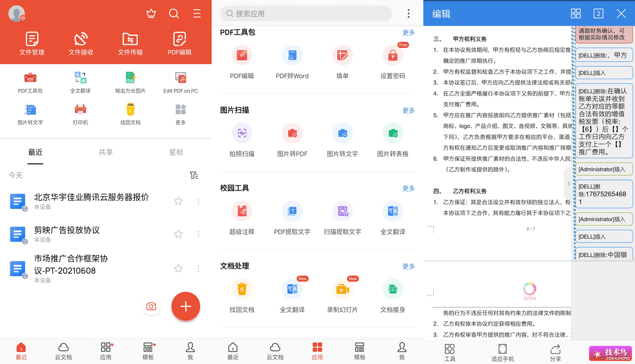Open 文件接收 in the red header

coord(81,44)
